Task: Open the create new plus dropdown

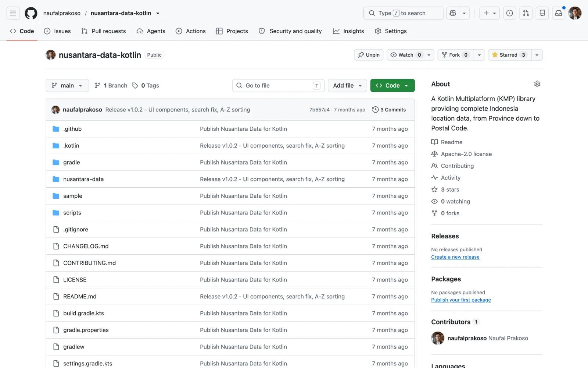Action: point(490,13)
